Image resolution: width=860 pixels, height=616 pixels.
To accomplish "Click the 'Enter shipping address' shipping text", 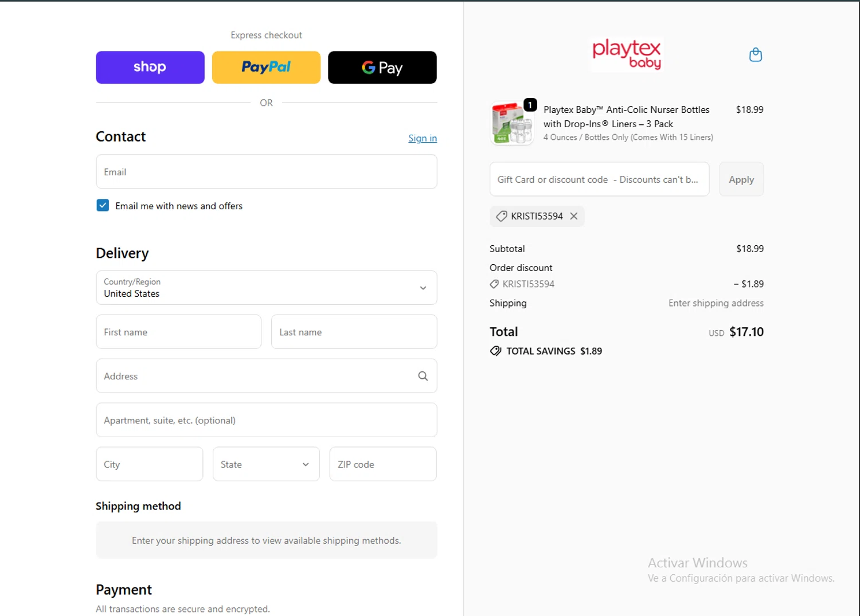I will [716, 303].
